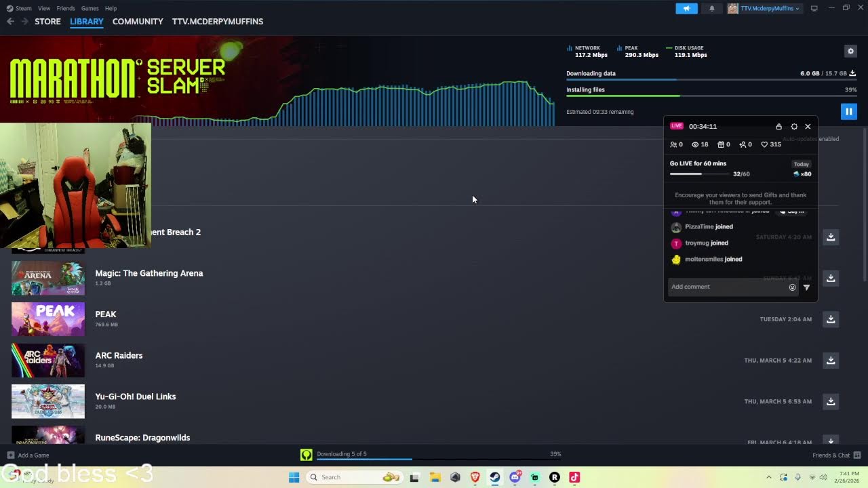Open Discord from the taskbar
This screenshot has width=868, height=488.
[x=515, y=477]
